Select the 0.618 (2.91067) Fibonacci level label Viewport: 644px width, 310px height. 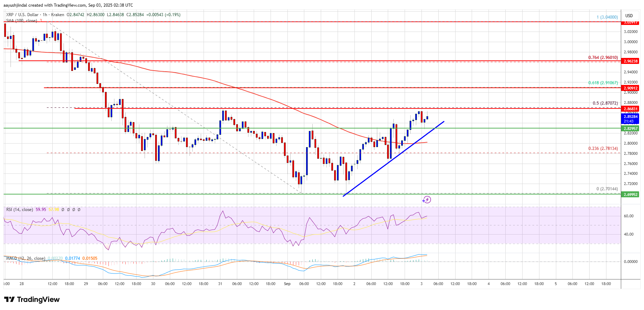603,83
